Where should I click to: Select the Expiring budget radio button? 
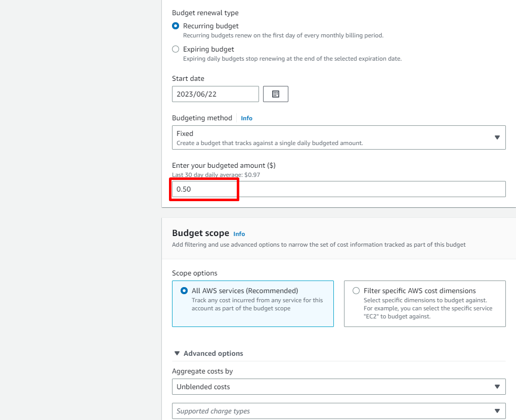point(176,49)
